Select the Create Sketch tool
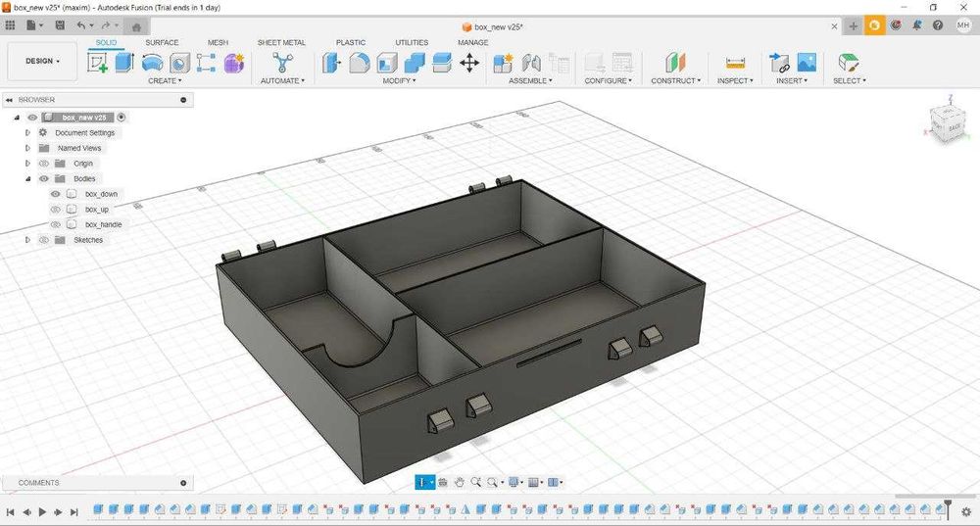The width and height of the screenshot is (980, 526). click(x=97, y=63)
